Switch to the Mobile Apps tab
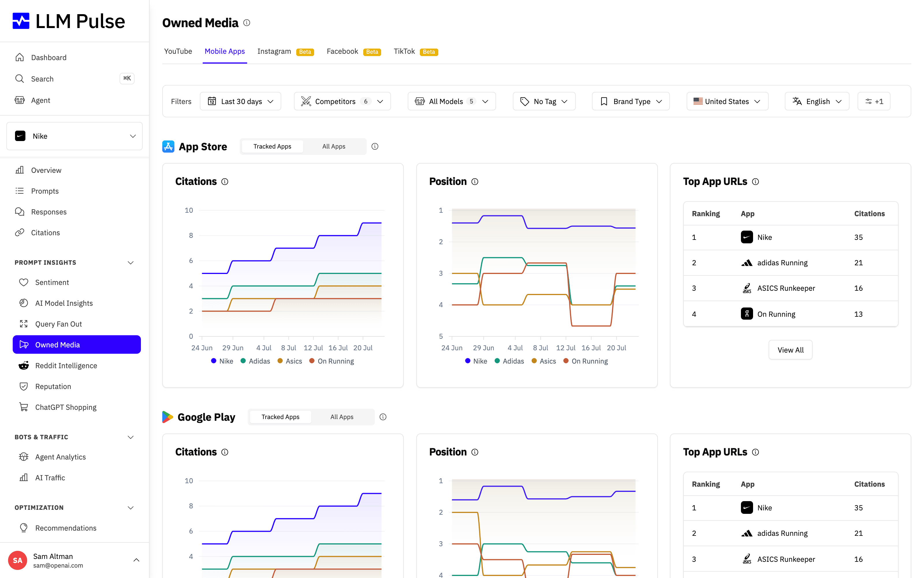This screenshot has height=578, width=924. pyautogui.click(x=225, y=51)
